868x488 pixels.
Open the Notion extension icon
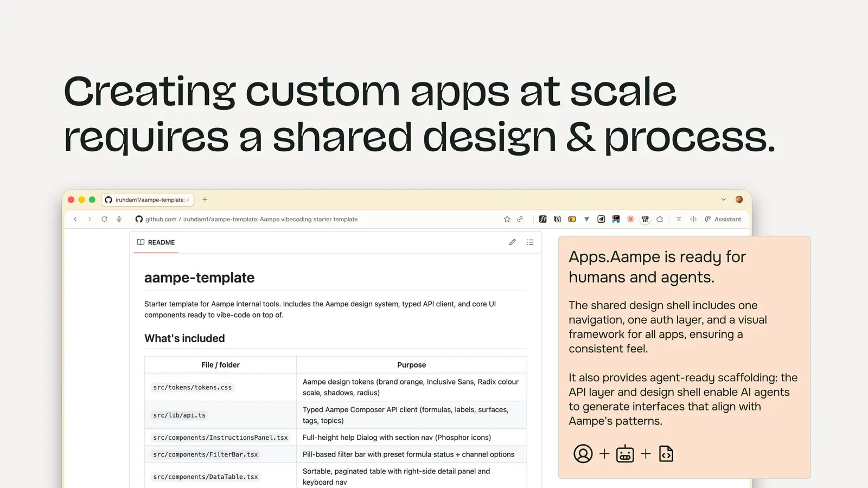coord(557,219)
